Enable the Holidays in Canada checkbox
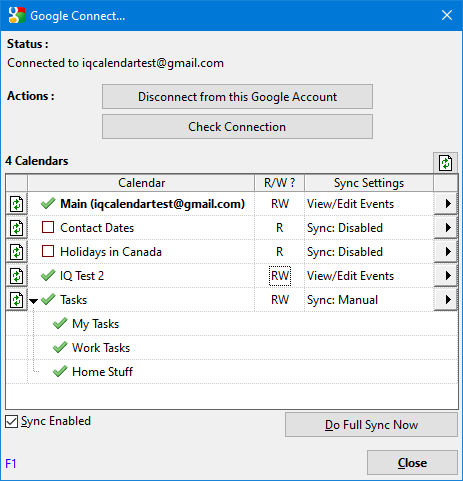The image size is (463, 481). coord(48,251)
